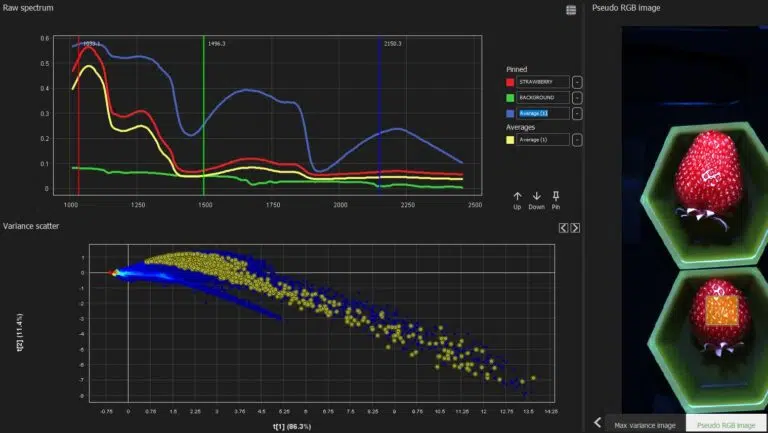This screenshot has height=433, width=768.
Task: Switch to Pseudo RGB image tab
Action: (x=726, y=425)
